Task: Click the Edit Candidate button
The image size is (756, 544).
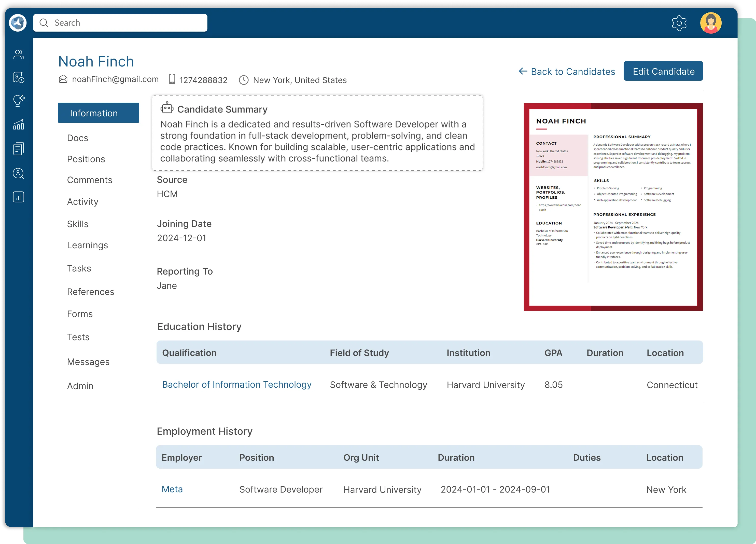Action: (663, 71)
